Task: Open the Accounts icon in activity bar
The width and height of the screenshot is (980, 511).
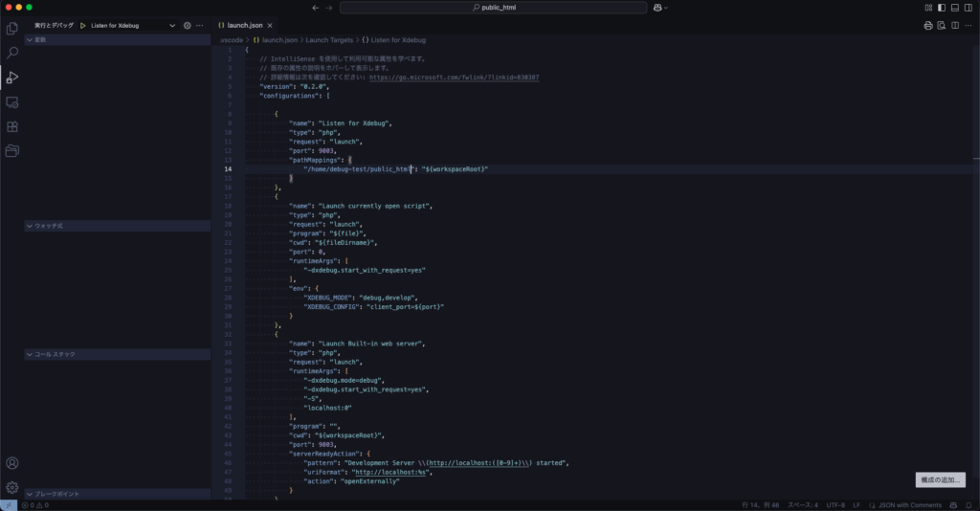Action: [x=11, y=463]
